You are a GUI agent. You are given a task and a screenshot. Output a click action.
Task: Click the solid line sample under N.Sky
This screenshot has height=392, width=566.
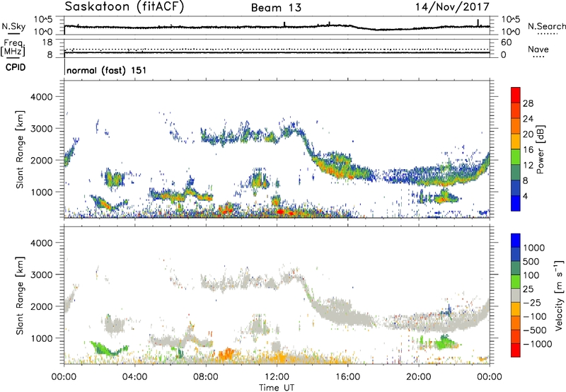(x=13, y=33)
